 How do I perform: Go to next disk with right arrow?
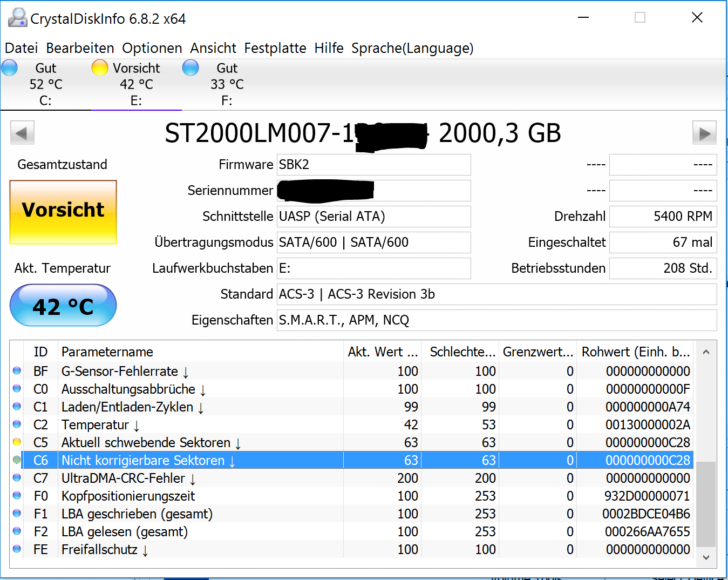click(704, 133)
